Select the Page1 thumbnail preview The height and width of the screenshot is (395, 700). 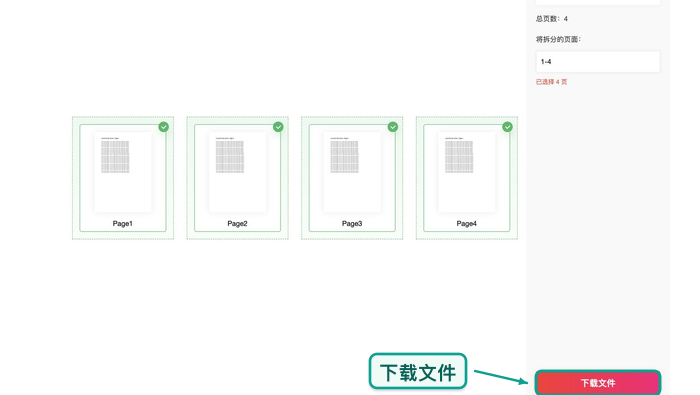[x=123, y=172]
